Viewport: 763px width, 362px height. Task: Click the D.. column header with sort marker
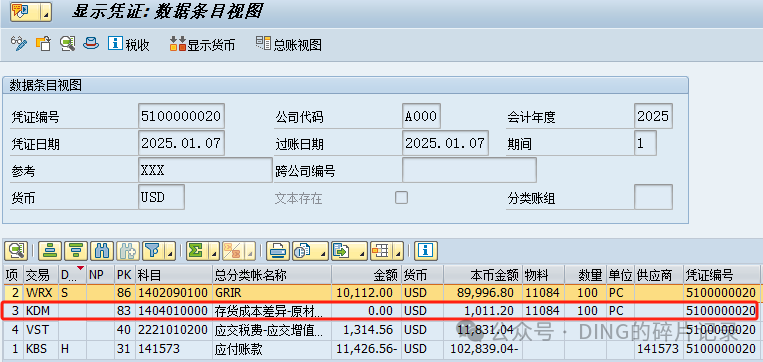pos(72,275)
